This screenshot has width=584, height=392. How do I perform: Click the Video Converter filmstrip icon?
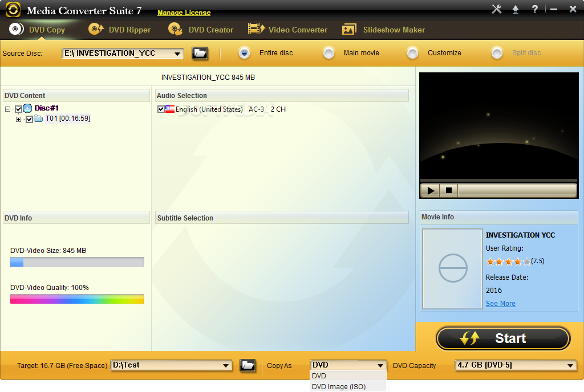256,29
